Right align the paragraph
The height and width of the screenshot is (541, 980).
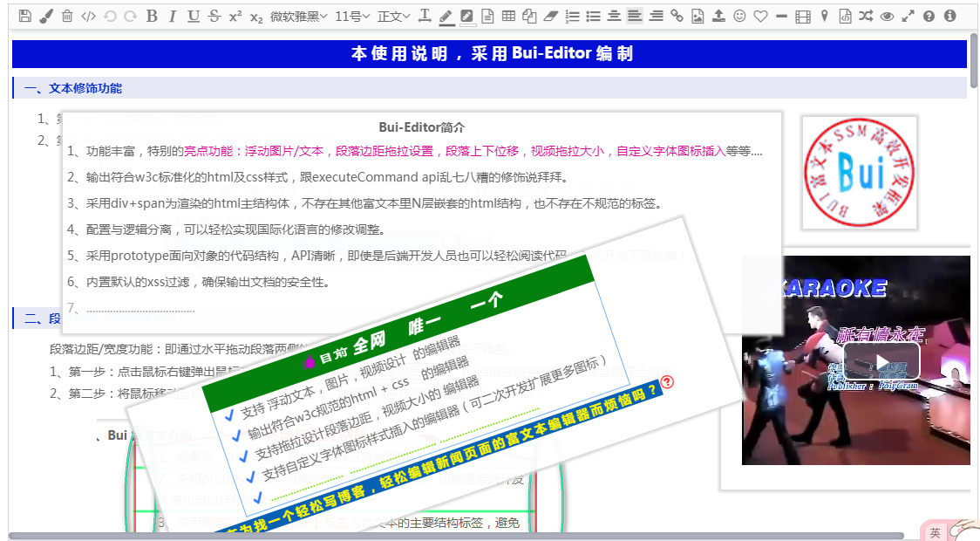click(657, 17)
